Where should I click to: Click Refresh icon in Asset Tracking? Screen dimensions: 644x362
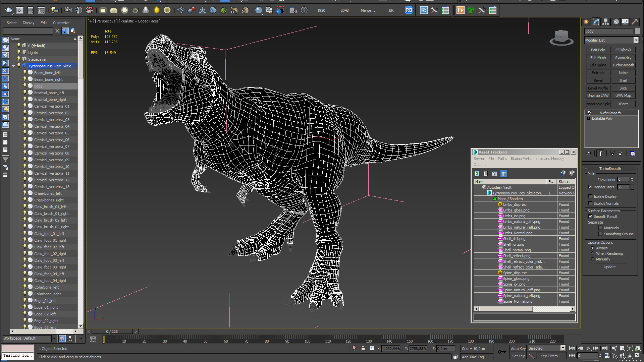point(477,174)
